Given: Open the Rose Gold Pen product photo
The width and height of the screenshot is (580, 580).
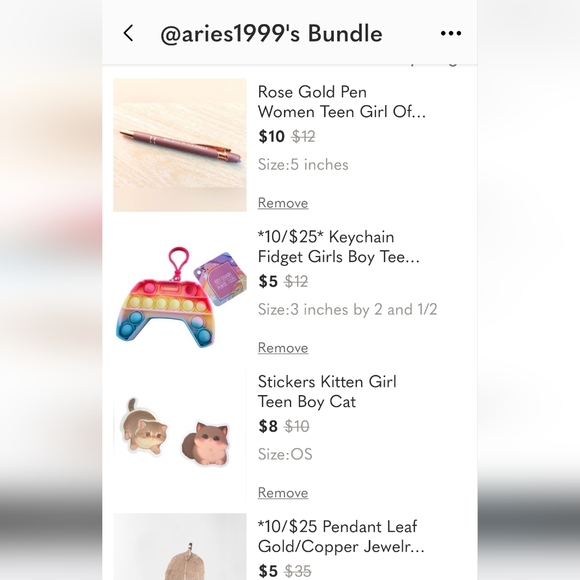Looking at the screenshot, I should click(x=180, y=145).
